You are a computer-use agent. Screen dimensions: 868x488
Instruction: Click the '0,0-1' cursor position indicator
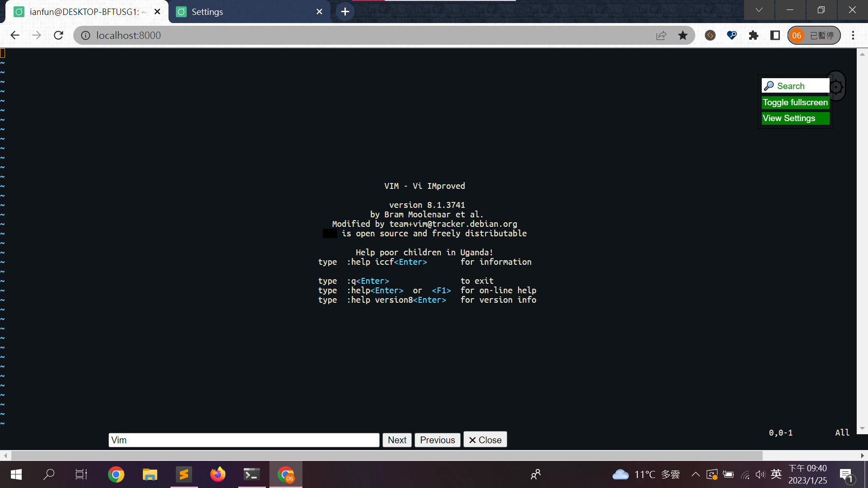click(781, 433)
